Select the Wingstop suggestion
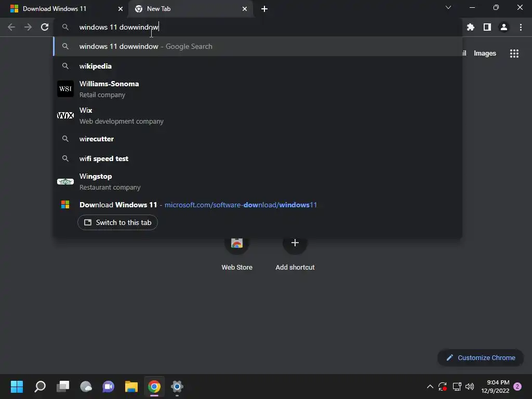Viewport: 532px width, 399px height. coord(258,181)
